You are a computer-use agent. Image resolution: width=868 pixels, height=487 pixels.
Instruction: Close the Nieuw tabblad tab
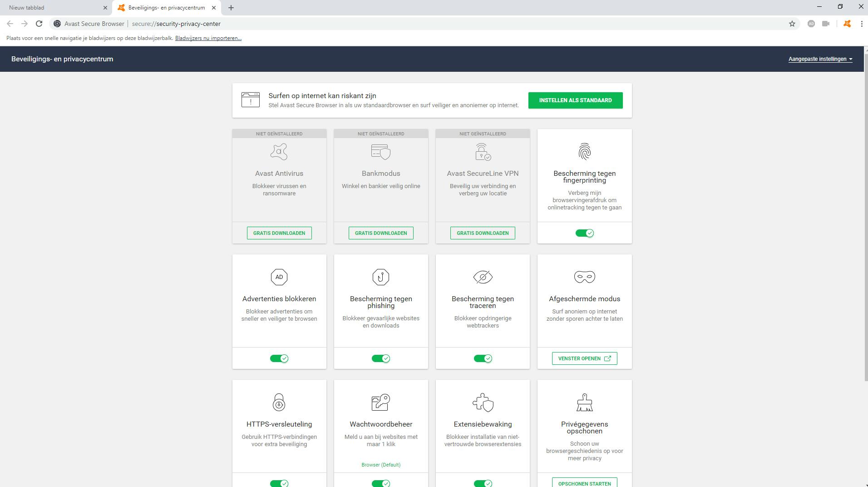105,8
